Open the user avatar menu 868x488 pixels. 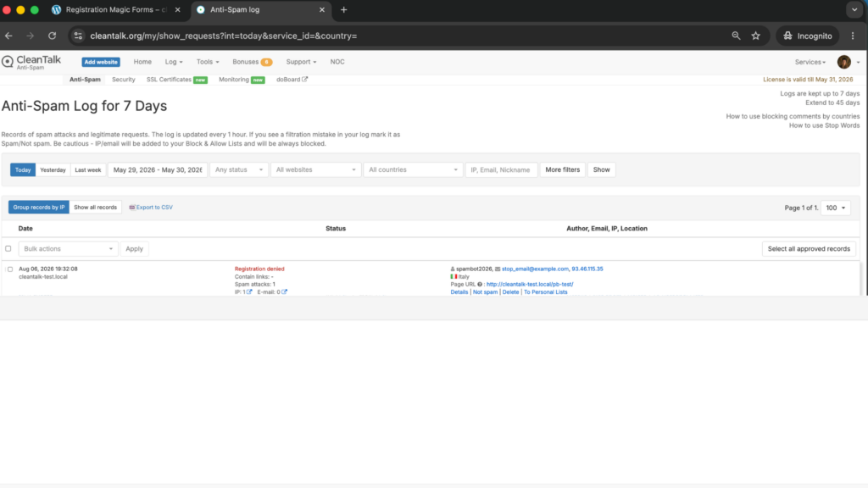[843, 62]
